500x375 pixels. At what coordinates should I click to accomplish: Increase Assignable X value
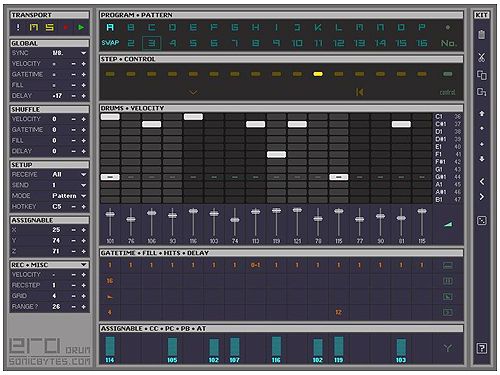84,230
